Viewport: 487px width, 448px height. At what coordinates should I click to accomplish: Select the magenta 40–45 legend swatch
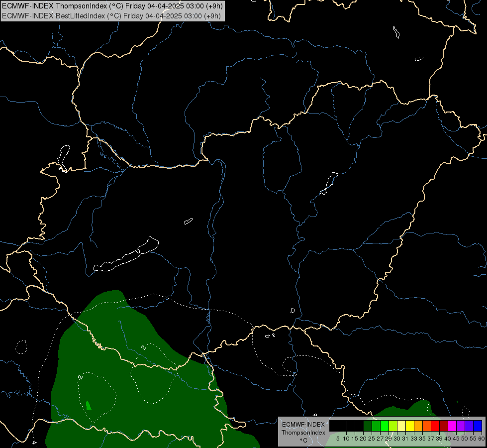point(452,426)
